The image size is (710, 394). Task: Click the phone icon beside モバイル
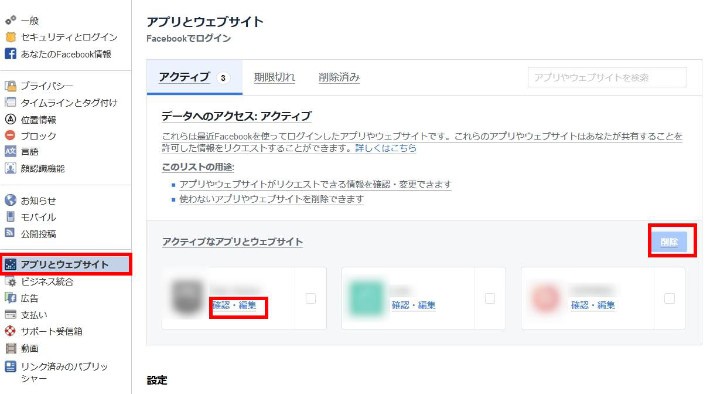[10, 217]
